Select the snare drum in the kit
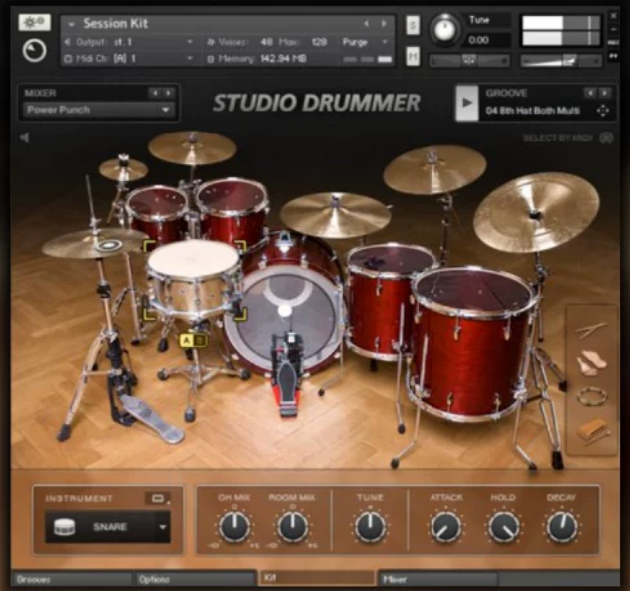The image size is (630, 591). tap(194, 279)
